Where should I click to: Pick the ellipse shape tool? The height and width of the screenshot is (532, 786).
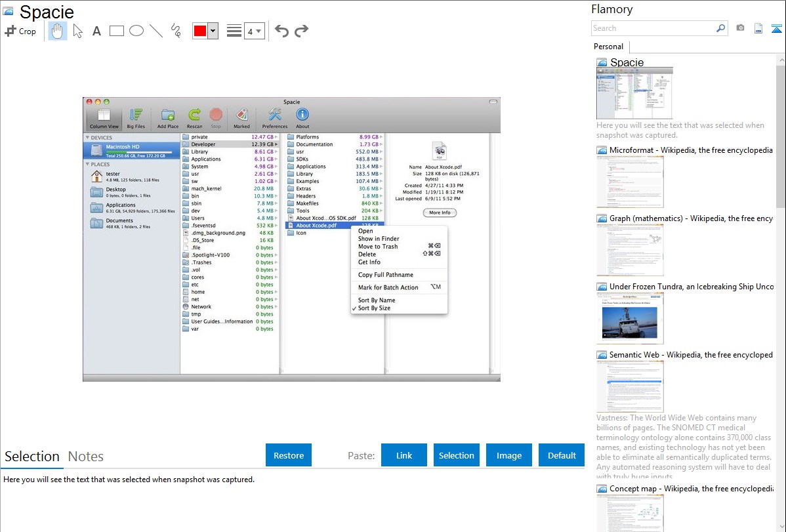coord(136,31)
